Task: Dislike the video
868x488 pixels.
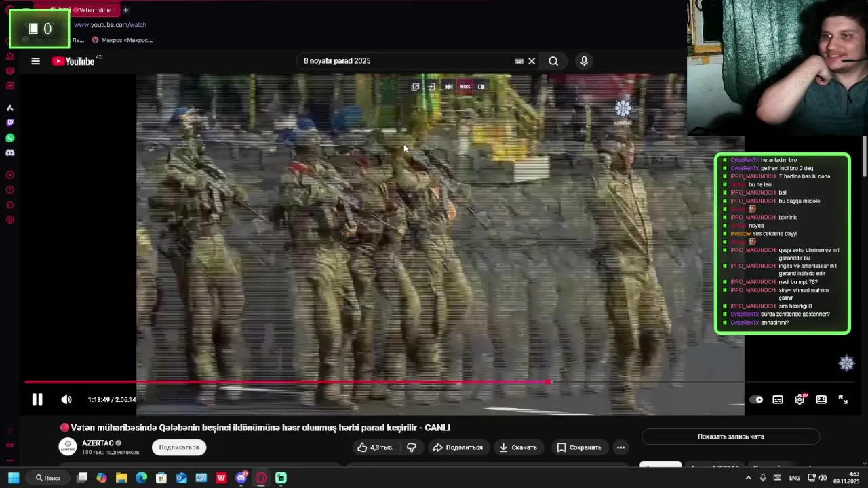Action: tap(411, 447)
